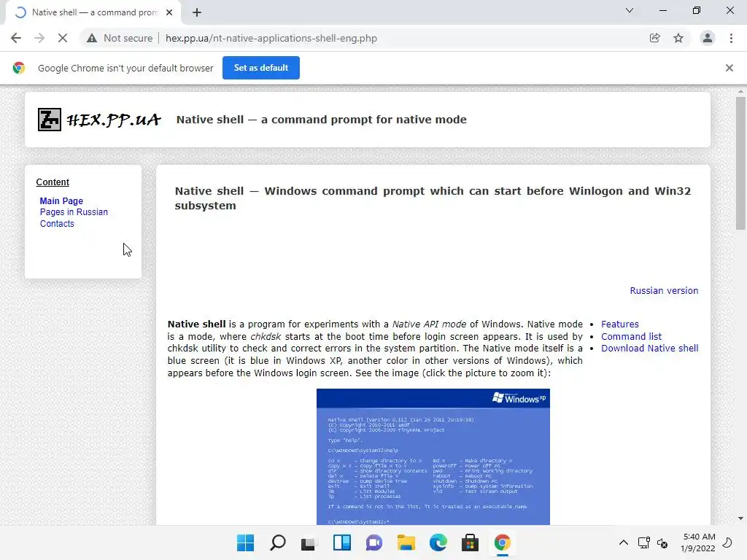The image size is (747, 560).
Task: Open the notifications moon icon
Action: (727, 542)
